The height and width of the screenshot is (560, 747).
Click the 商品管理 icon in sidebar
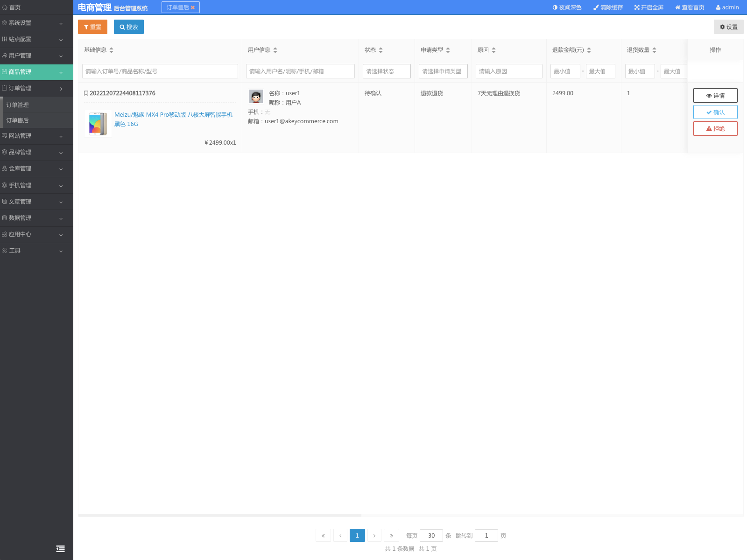pos(4,71)
